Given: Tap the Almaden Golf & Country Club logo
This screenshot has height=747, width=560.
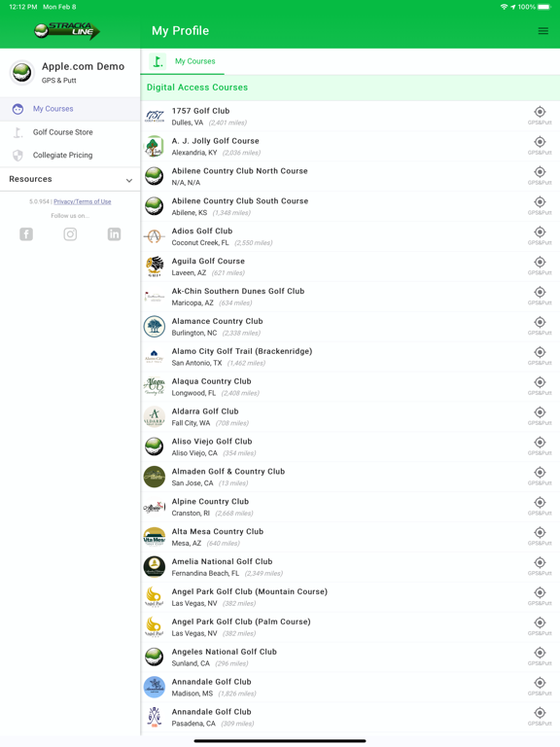Looking at the screenshot, I should coord(155,477).
